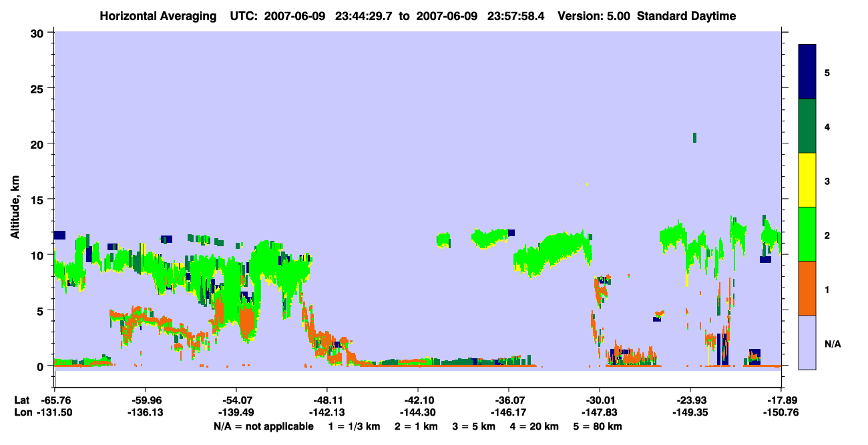Click the lavender N/A colorbar segment
The image size is (868, 445).
tap(807, 342)
